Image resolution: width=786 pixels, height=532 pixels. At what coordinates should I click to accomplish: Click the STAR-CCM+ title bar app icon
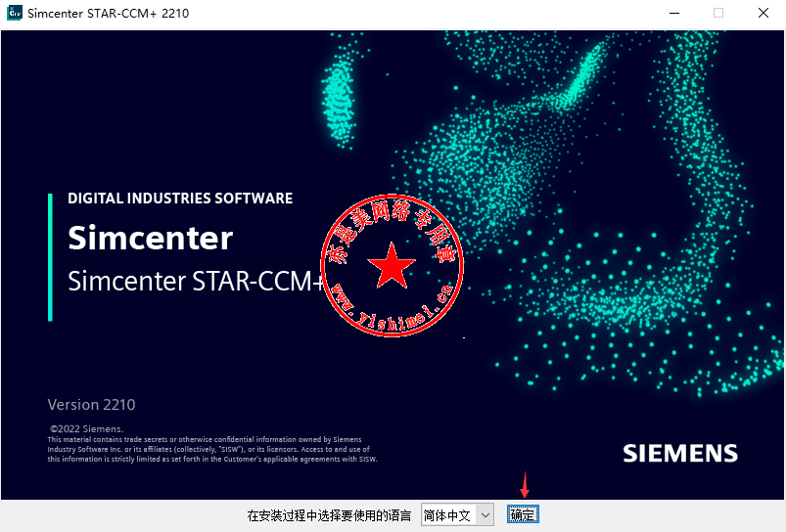14,13
